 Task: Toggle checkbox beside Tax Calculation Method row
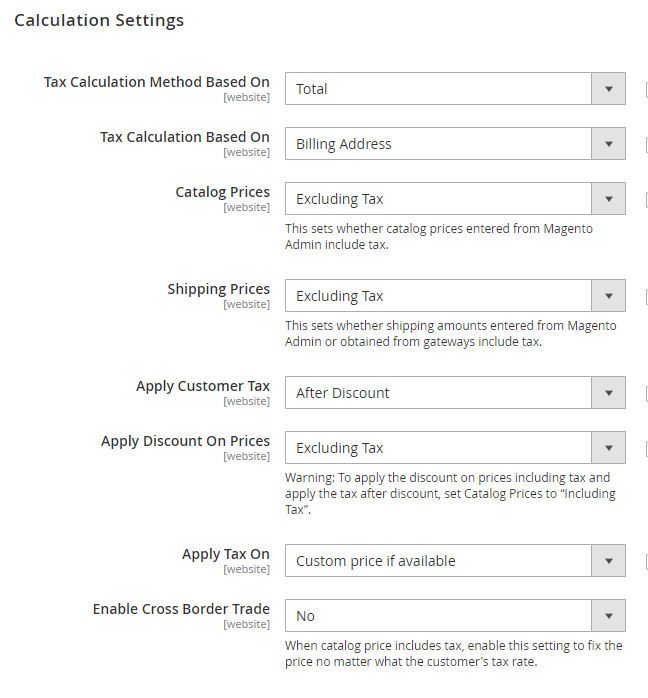[645, 90]
